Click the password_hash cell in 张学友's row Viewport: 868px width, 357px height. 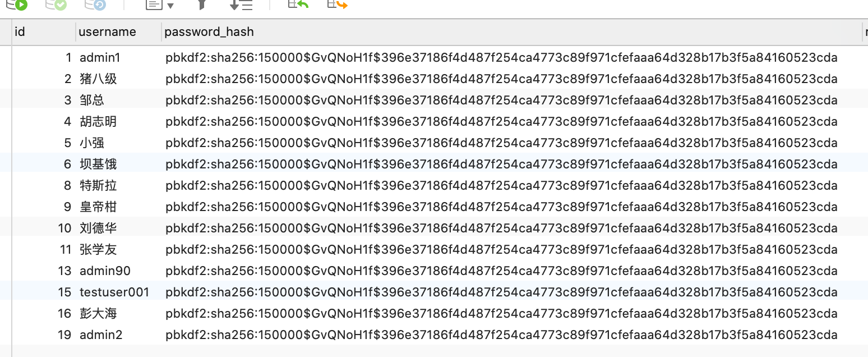[512, 249]
